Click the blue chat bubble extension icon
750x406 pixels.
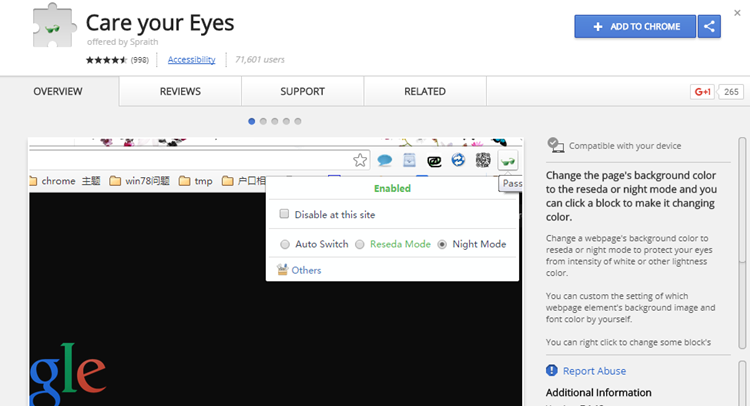pos(384,160)
